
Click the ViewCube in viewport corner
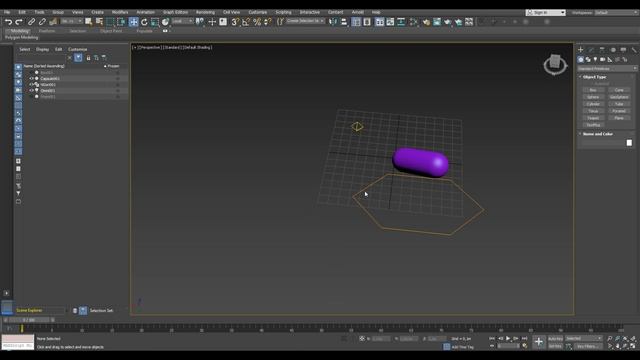[x=555, y=64]
